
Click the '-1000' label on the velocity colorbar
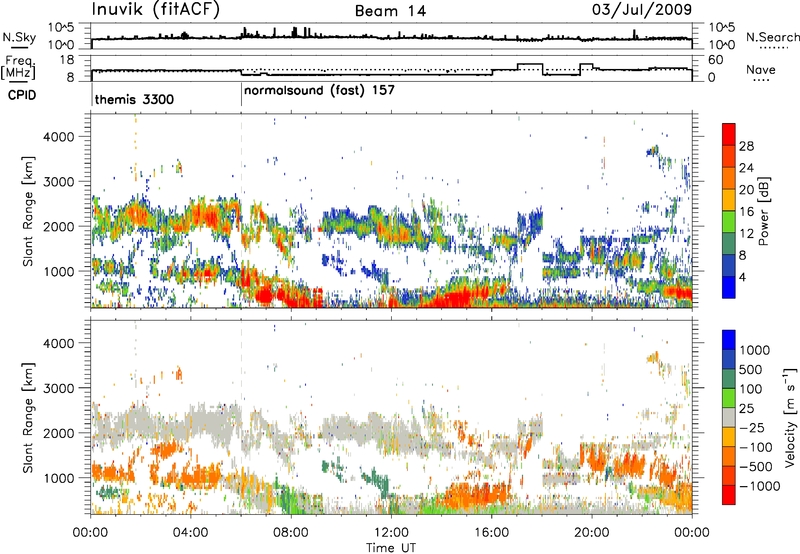(759, 486)
